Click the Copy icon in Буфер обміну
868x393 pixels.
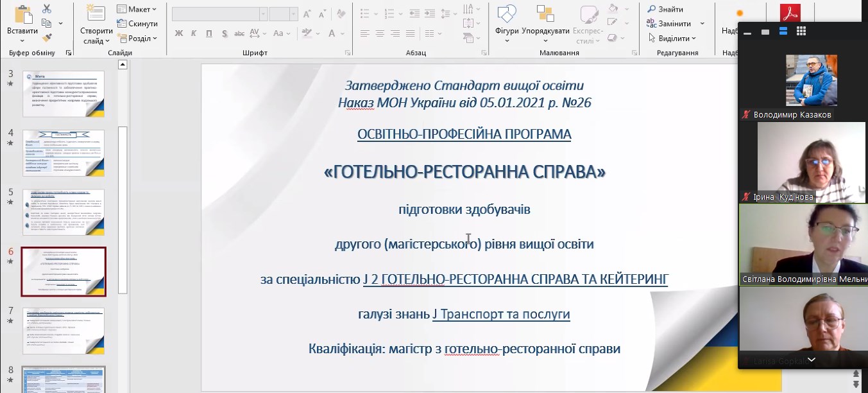[x=47, y=22]
